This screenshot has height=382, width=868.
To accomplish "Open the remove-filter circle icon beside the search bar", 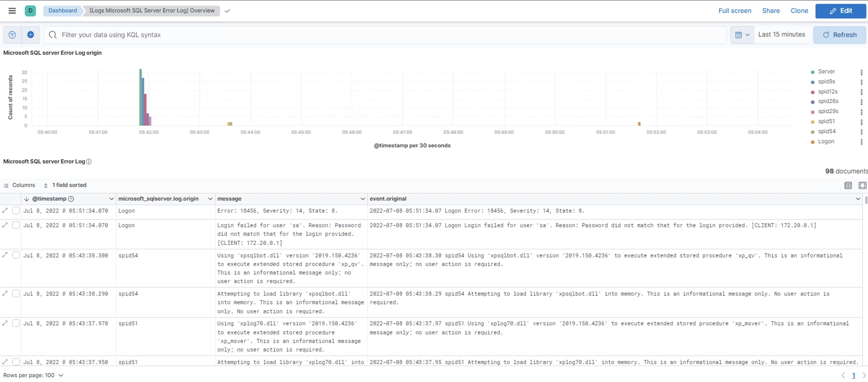I will coord(12,35).
